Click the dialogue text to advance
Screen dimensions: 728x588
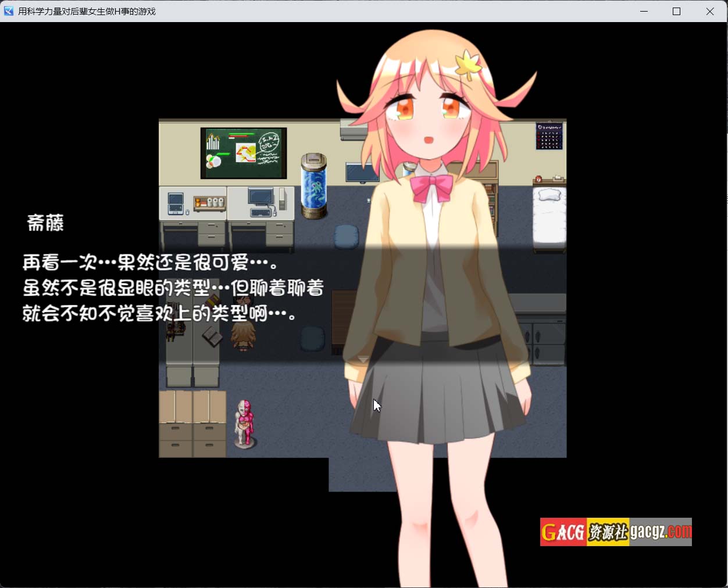point(173,288)
